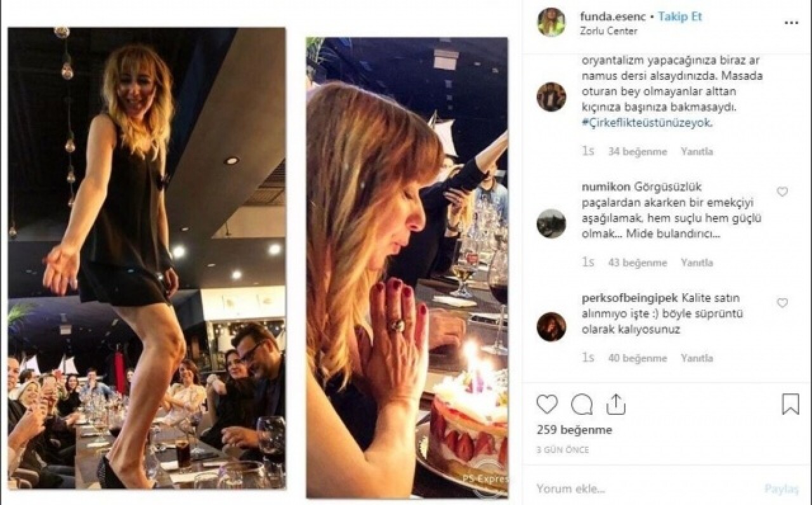This screenshot has height=505, width=812.
Task: Focus the Yorum ekle comment field
Action: (x=634, y=489)
